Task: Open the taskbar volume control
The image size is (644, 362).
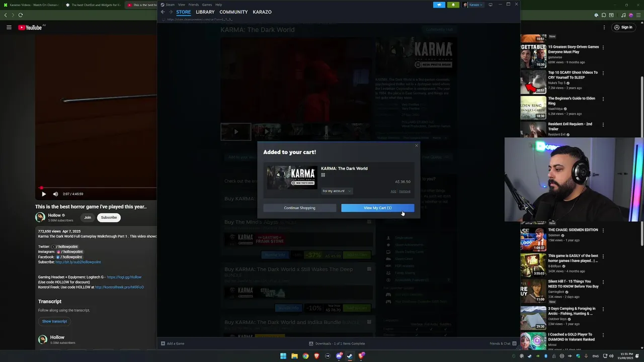Action: point(611,356)
